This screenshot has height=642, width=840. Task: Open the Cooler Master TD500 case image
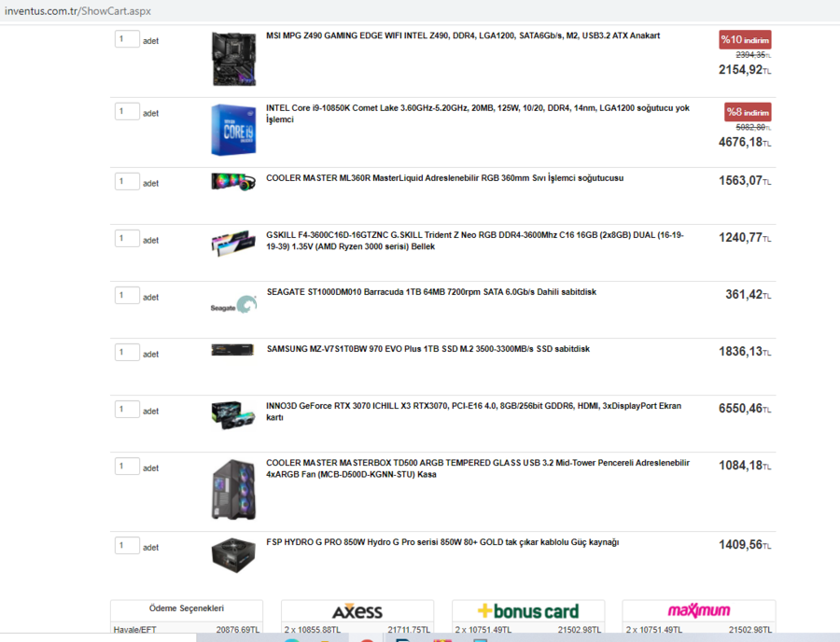(x=233, y=489)
